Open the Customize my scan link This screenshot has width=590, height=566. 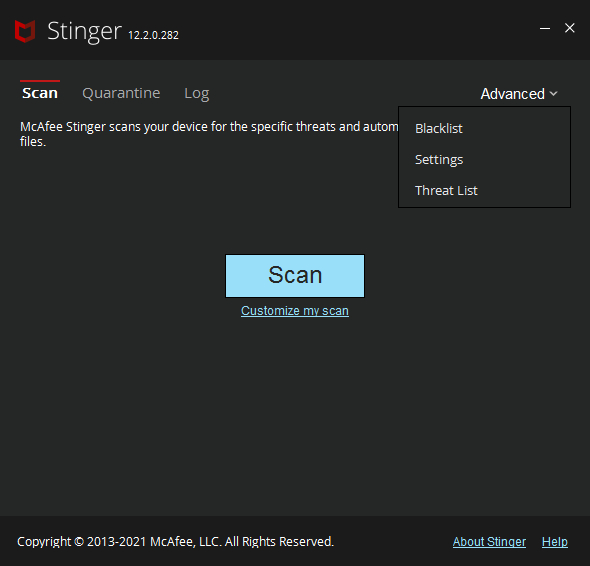tap(295, 311)
